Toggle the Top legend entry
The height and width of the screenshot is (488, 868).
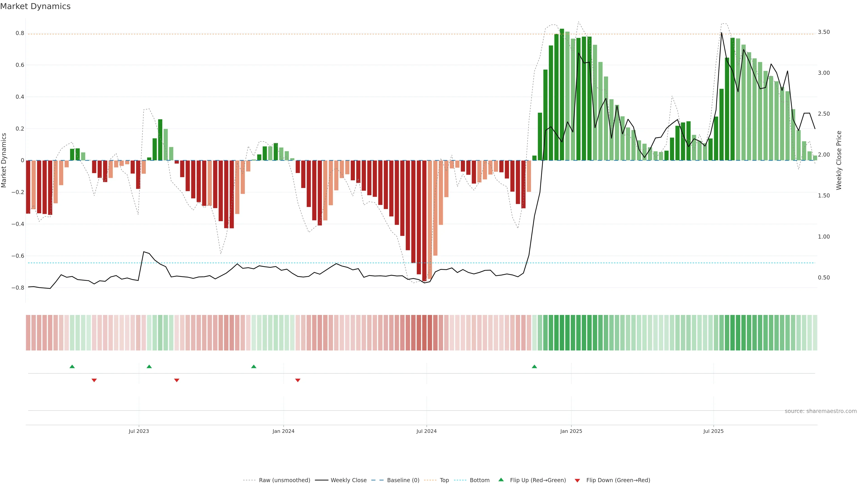(444, 480)
